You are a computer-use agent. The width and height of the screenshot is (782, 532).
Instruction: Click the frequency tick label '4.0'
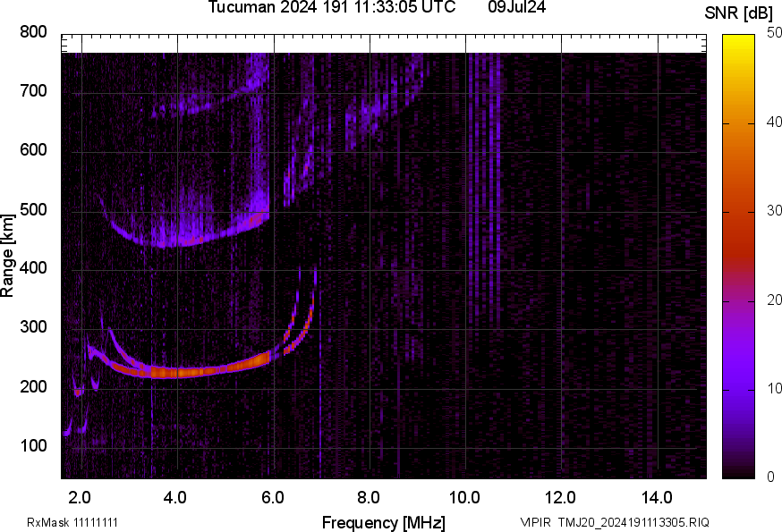tap(175, 498)
